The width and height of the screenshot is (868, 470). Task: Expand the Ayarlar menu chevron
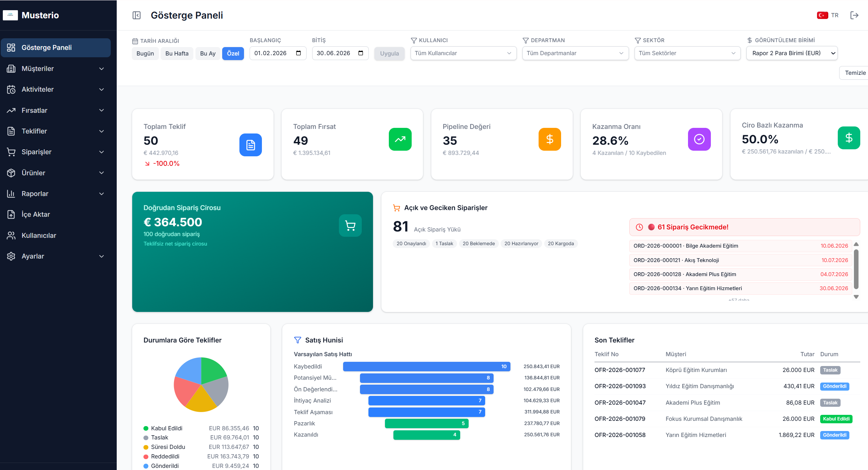102,256
